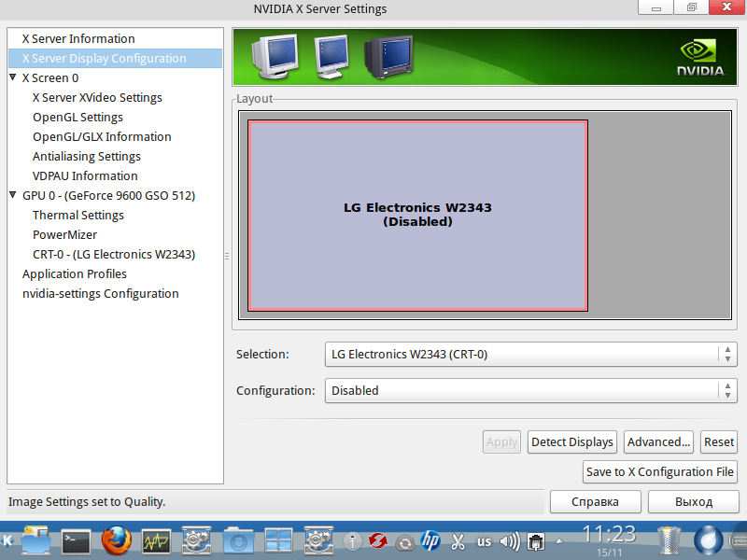Select X Server Display Configuration entry
The height and width of the screenshot is (560, 747).
click(115, 58)
